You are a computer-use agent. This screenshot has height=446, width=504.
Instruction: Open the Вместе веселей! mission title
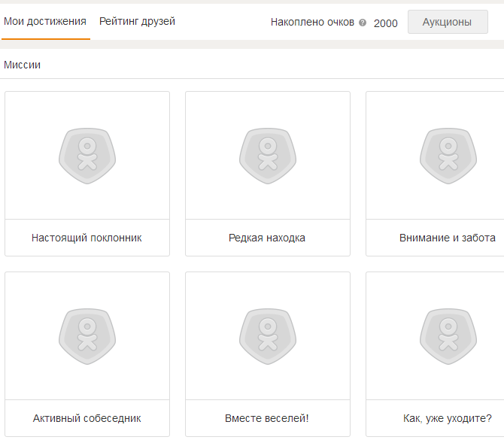(267, 418)
